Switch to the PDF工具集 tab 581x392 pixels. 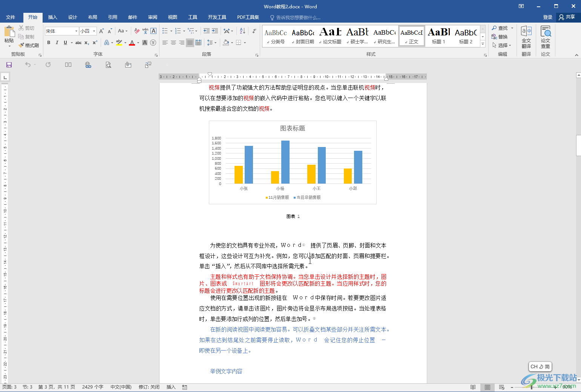[x=248, y=17]
